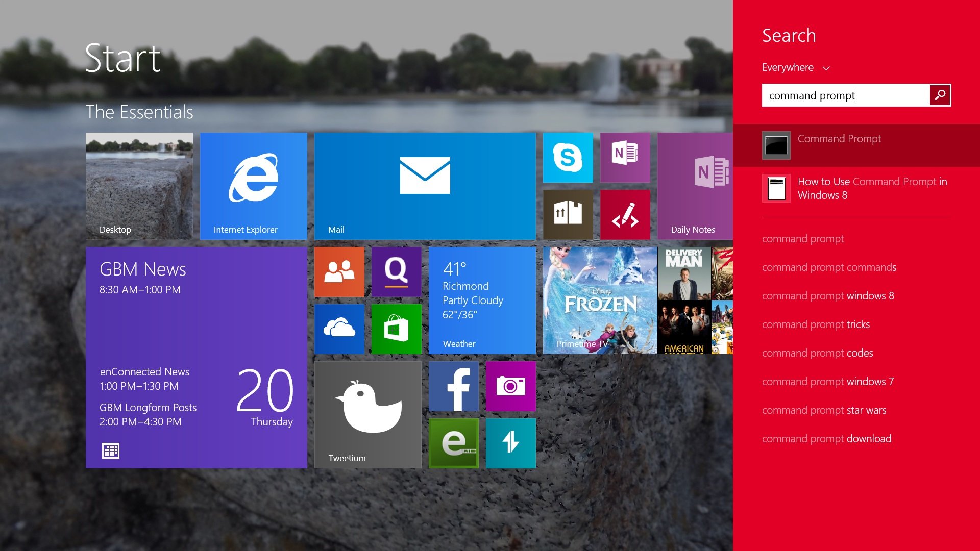This screenshot has width=980, height=551.
Task: Click 'The Essentials' group heading
Action: (x=139, y=112)
